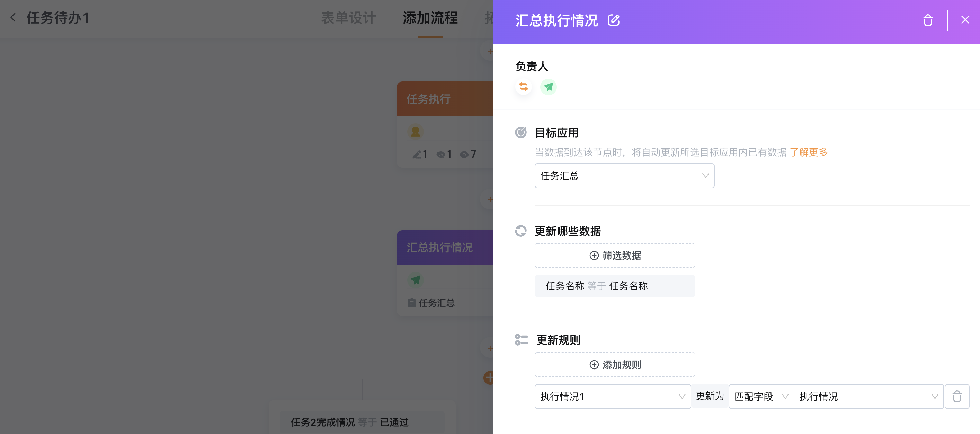Viewport: 980px width, 434px height.
Task: Close the 汇总执行情况 side panel
Action: click(965, 20)
